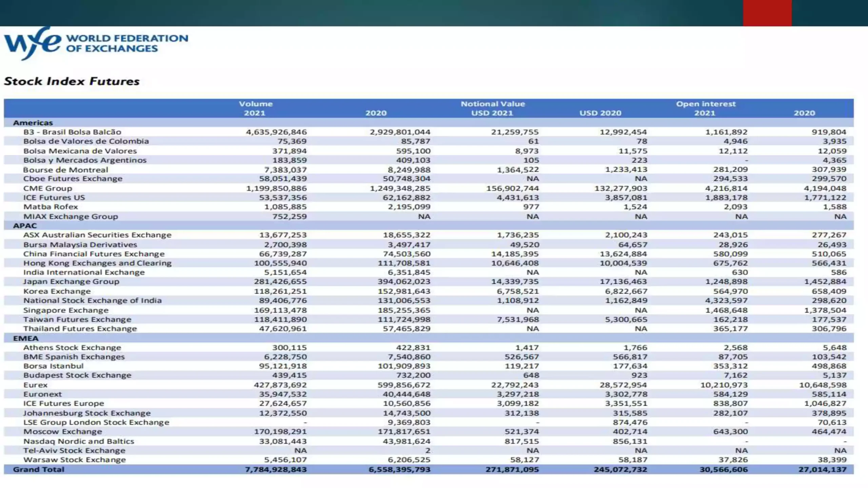The width and height of the screenshot is (868, 488).
Task: Click Bursa Malaysia Derivatives row name
Action: pos(80,244)
